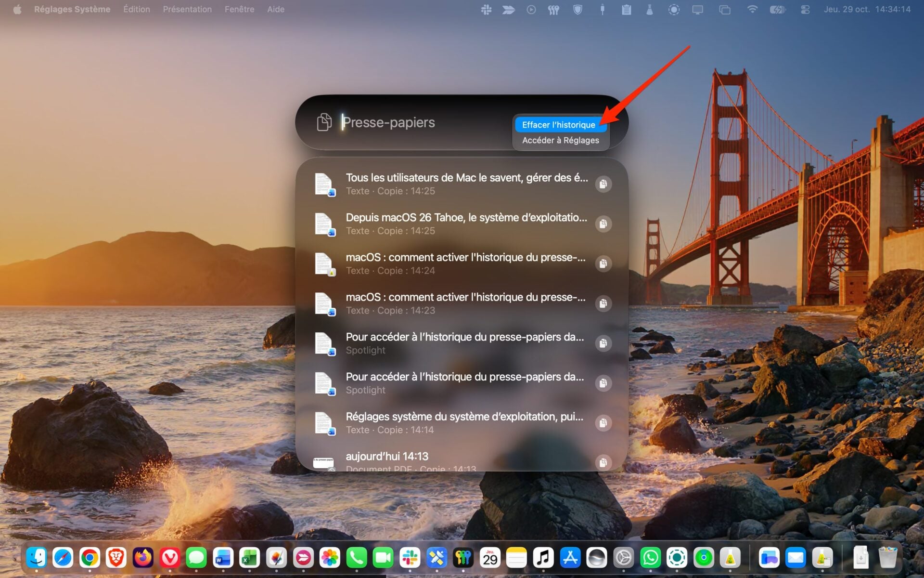Open Messages from the Dock
The width and height of the screenshot is (924, 578).
point(196,558)
